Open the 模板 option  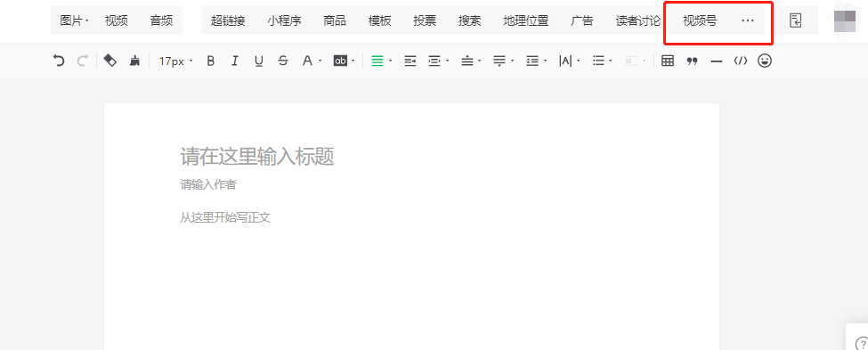pyautogui.click(x=380, y=21)
